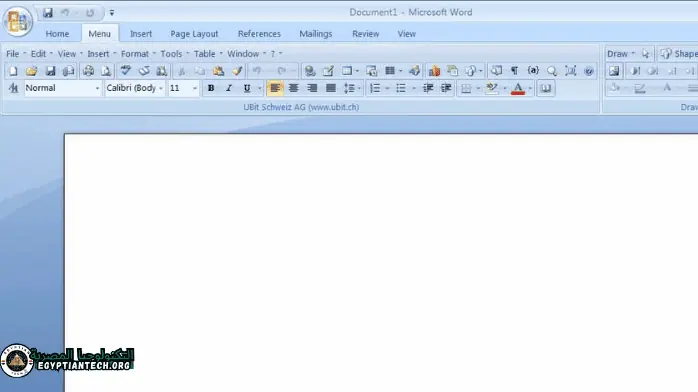Apply the text highlight color
The height and width of the screenshot is (392, 698).
pos(491,89)
